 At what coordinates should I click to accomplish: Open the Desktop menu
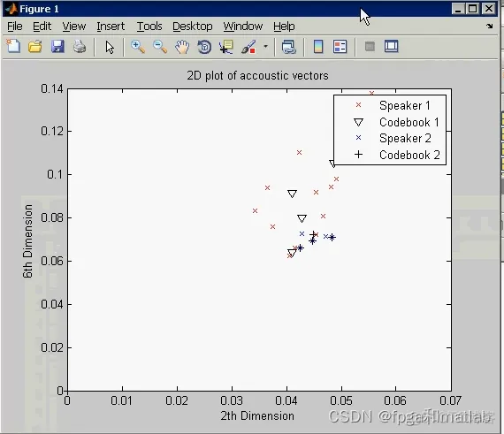(193, 26)
